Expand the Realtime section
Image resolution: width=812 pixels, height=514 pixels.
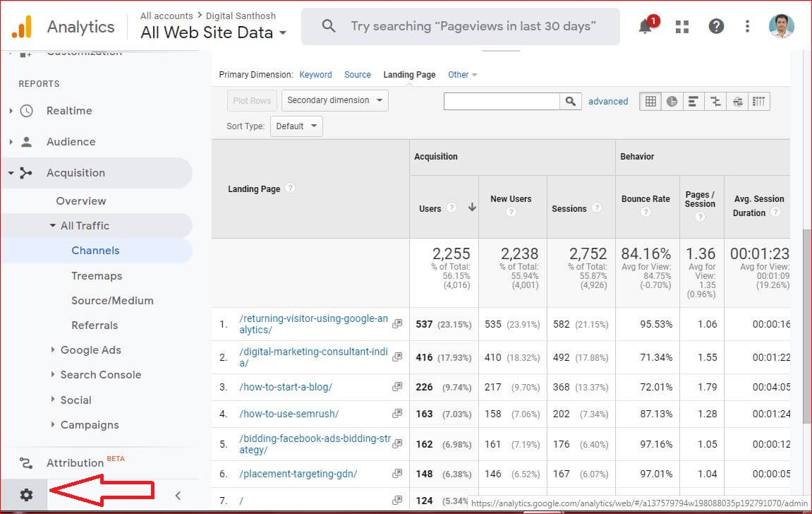click(11, 110)
